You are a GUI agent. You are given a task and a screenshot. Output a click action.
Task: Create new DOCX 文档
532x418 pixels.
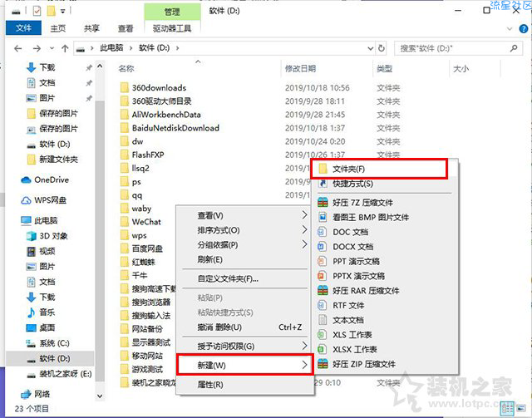click(x=385, y=247)
